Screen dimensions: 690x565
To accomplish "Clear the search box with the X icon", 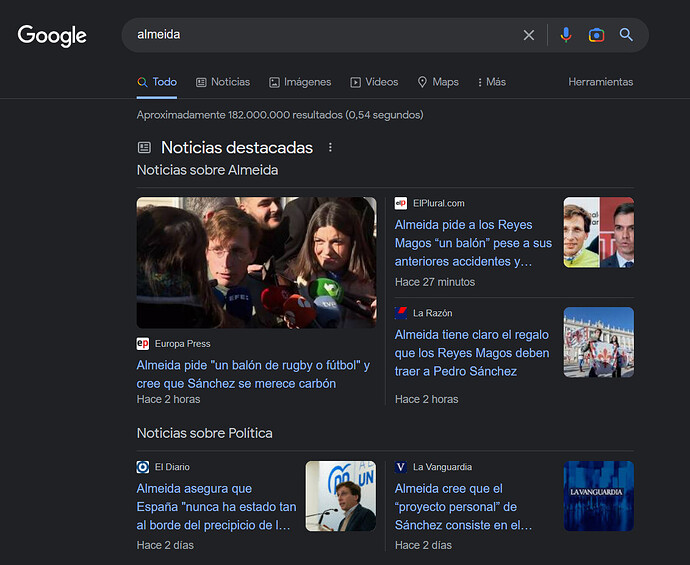I will pos(529,35).
